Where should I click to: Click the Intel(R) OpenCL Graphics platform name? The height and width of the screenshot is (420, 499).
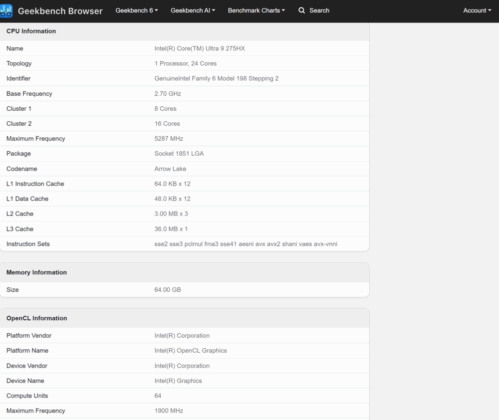tap(191, 351)
